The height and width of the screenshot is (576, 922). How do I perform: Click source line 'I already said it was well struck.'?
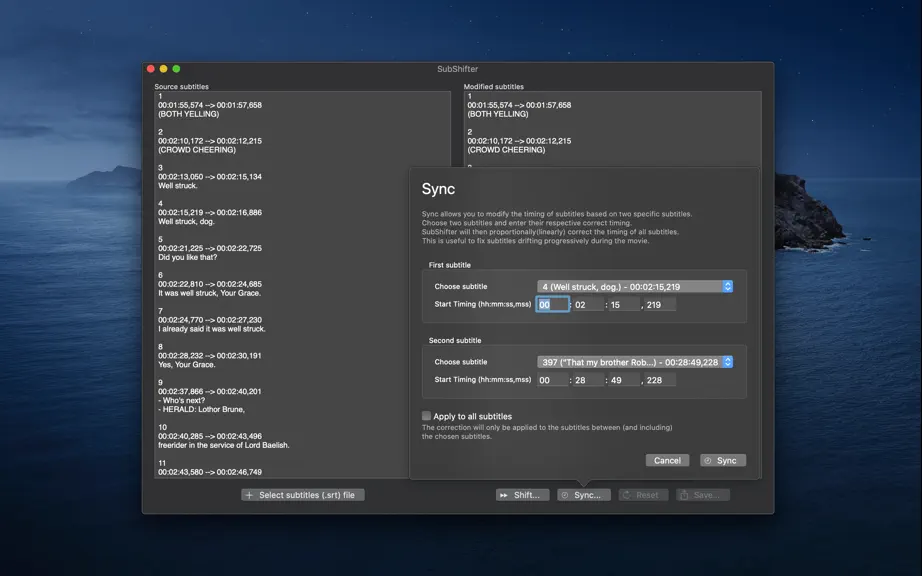click(212, 329)
